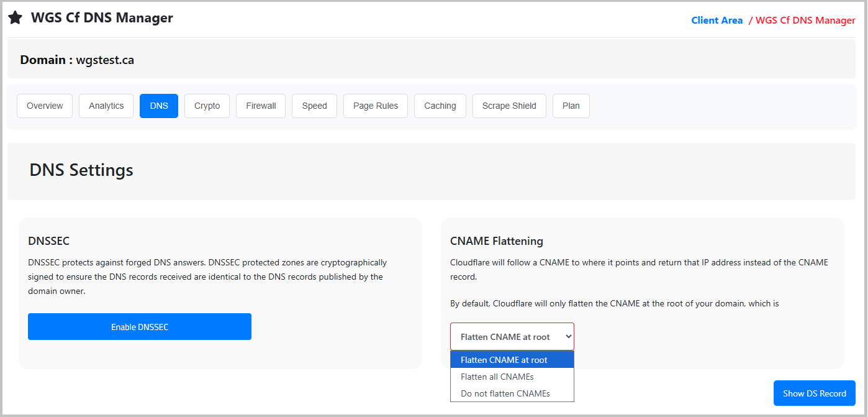Go to the Crypto tab
868x417 pixels.
point(207,106)
